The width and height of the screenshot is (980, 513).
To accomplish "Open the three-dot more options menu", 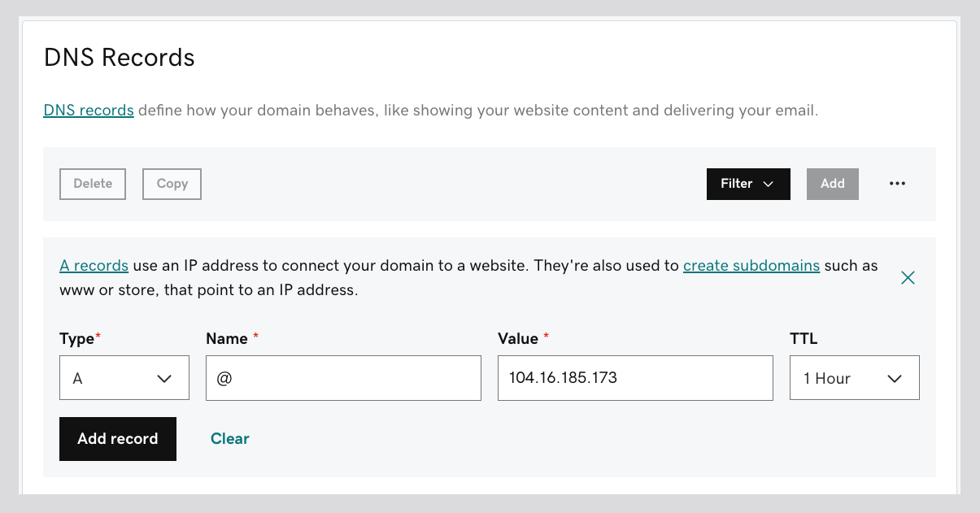I will click(897, 184).
